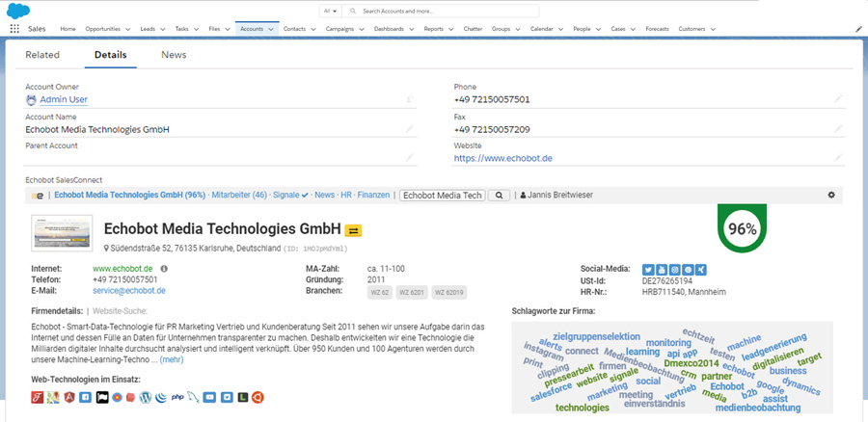Open the Admin User owner link
Viewport: 868px width, 422px height.
point(64,99)
